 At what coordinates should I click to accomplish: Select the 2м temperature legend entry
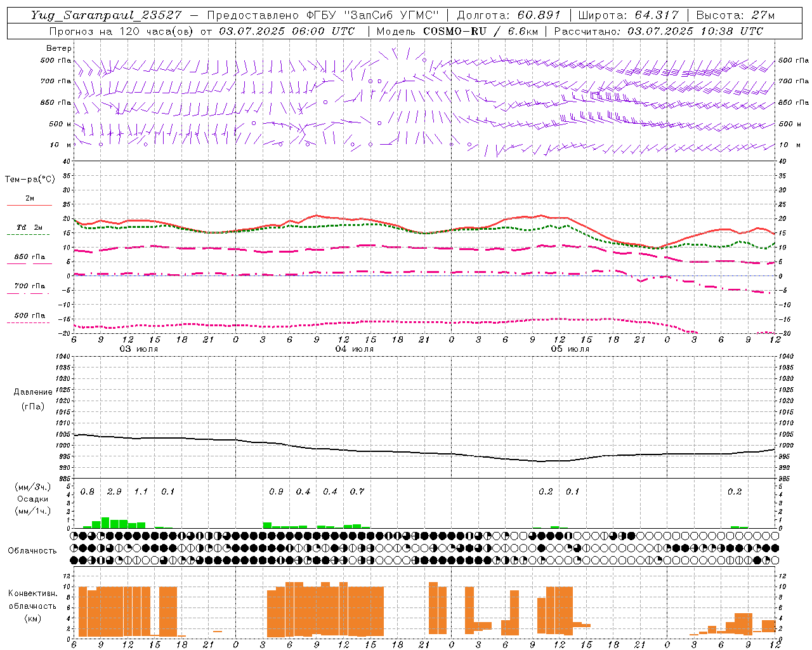coord(30,199)
